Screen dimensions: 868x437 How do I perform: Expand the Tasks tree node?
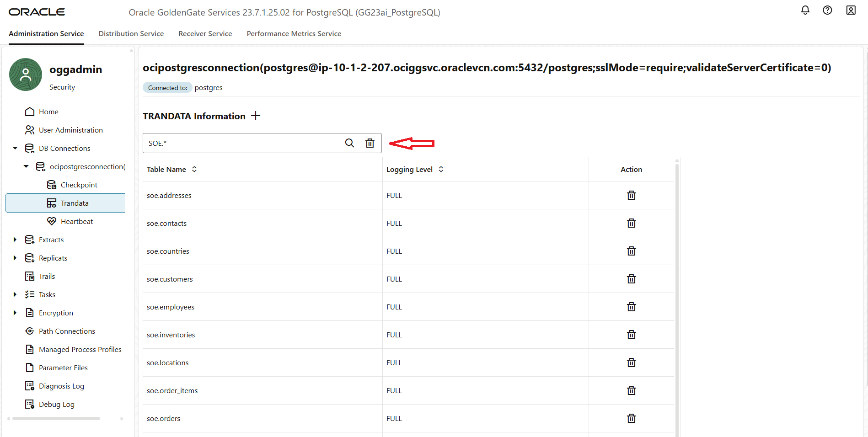tap(15, 294)
